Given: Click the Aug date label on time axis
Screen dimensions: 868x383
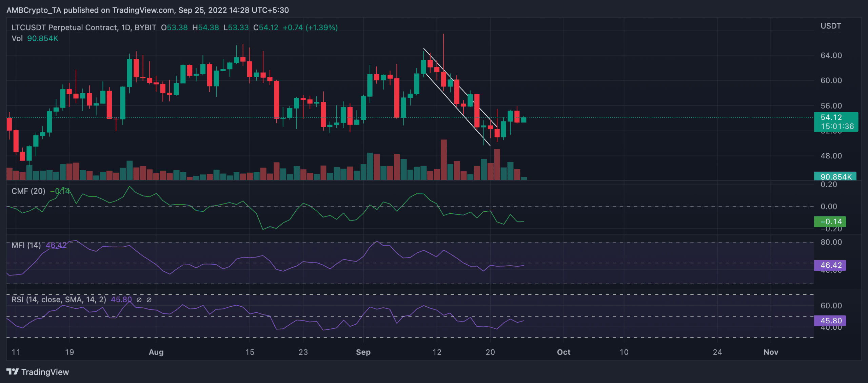Looking at the screenshot, I should click(x=156, y=352).
